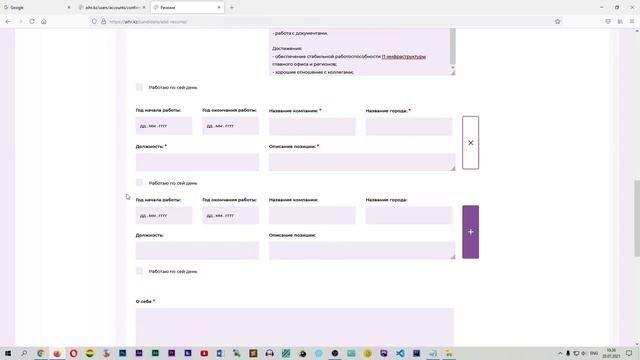Viewport: 640px width, 360px height.
Task: Click required 'Описание позиции' textarea
Action: pos(362,162)
